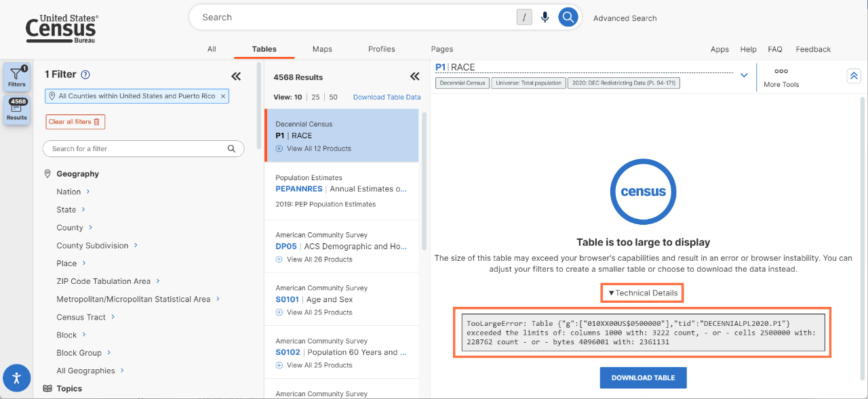This screenshot has width=868, height=399.
Task: Select the Tables tab
Action: point(264,49)
